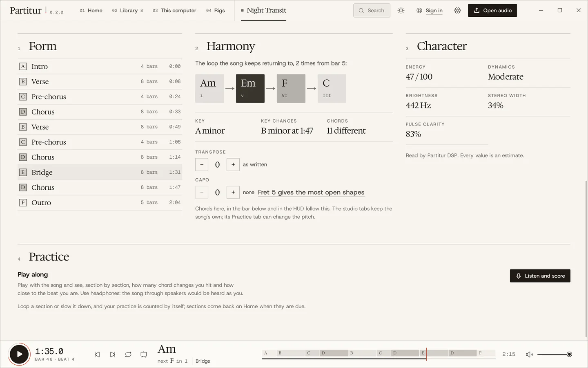Click the B minor at 1:47 key change
This screenshot has width=588, height=368.
click(287, 131)
